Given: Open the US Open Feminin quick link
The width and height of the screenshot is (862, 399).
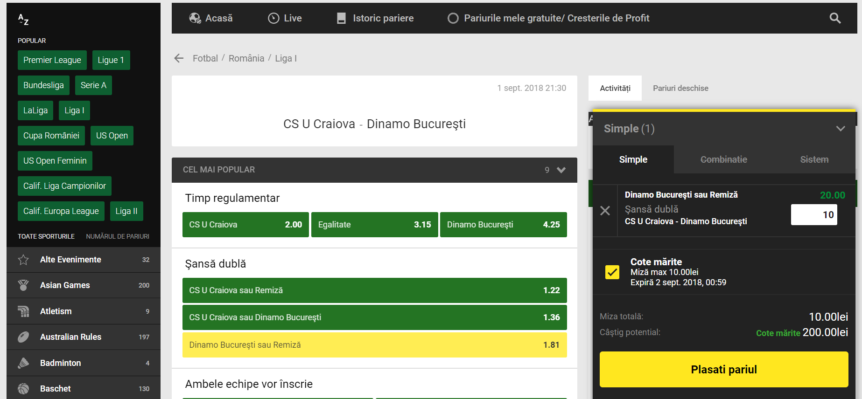Looking at the screenshot, I should pos(55,160).
